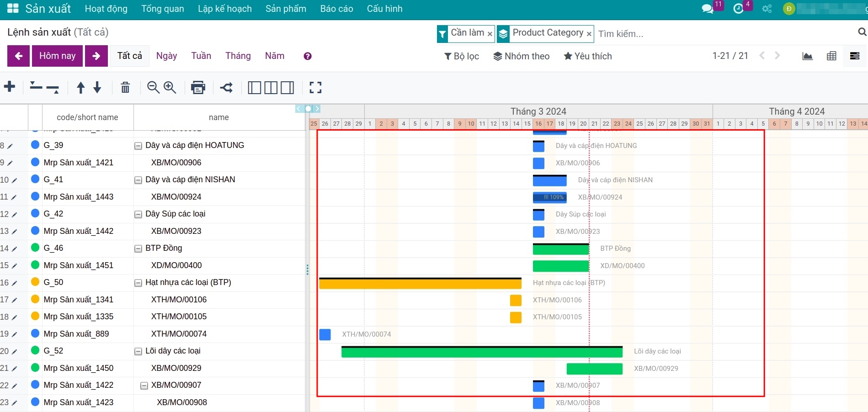Move selected row down arrow
Image resolution: width=868 pixels, height=412 pixels.
pos(97,87)
